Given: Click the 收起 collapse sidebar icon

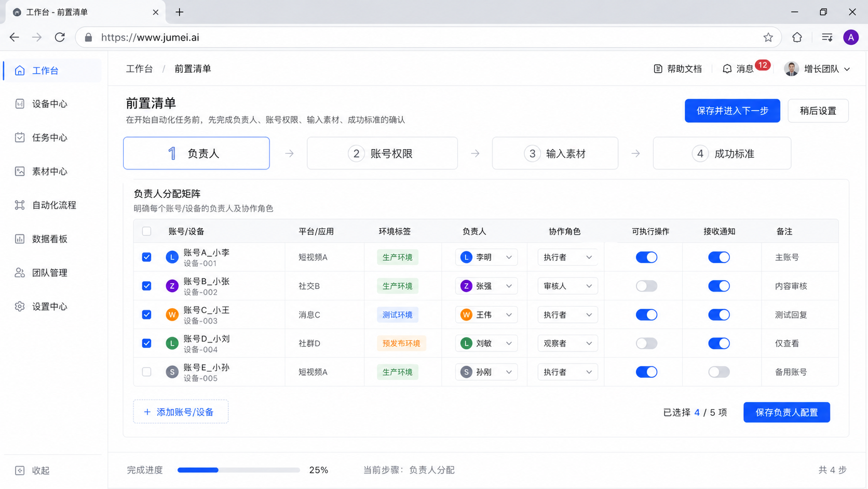Looking at the screenshot, I should click(20, 470).
